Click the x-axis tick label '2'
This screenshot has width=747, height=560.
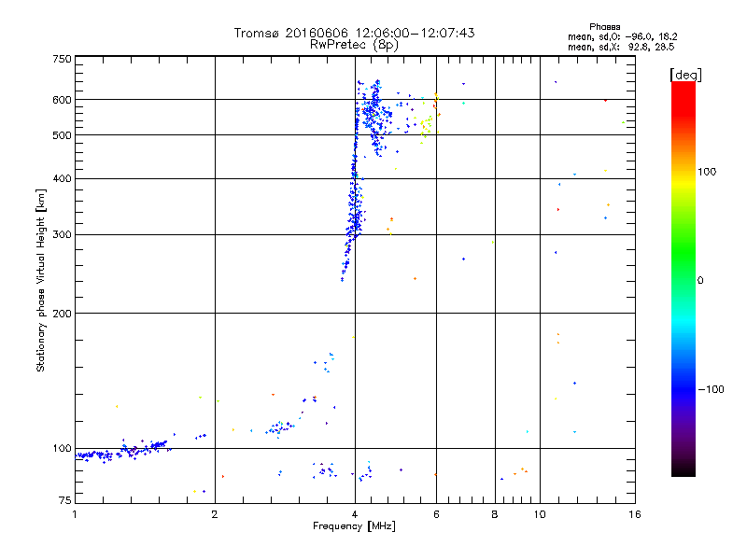click(x=215, y=514)
